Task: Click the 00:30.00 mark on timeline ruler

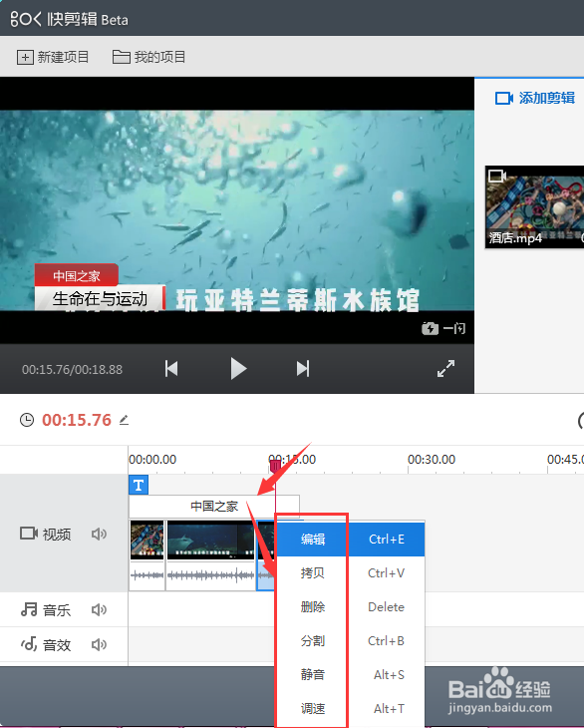Action: pos(432,460)
